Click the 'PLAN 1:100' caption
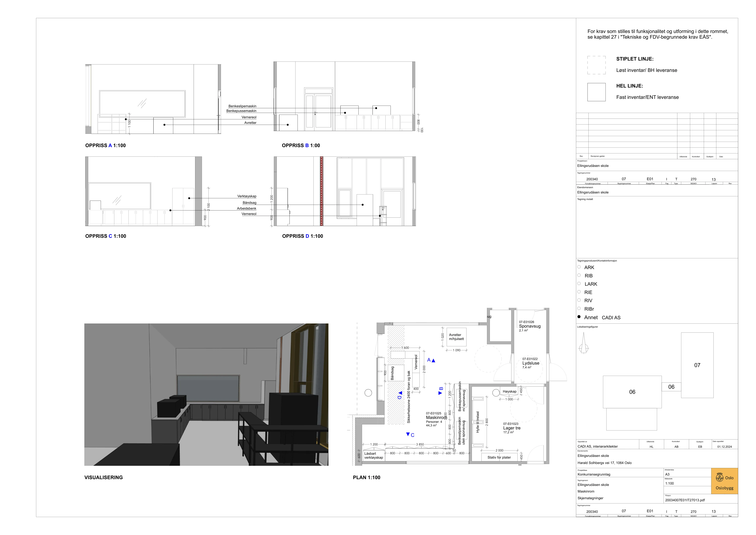 pyautogui.click(x=366, y=477)
